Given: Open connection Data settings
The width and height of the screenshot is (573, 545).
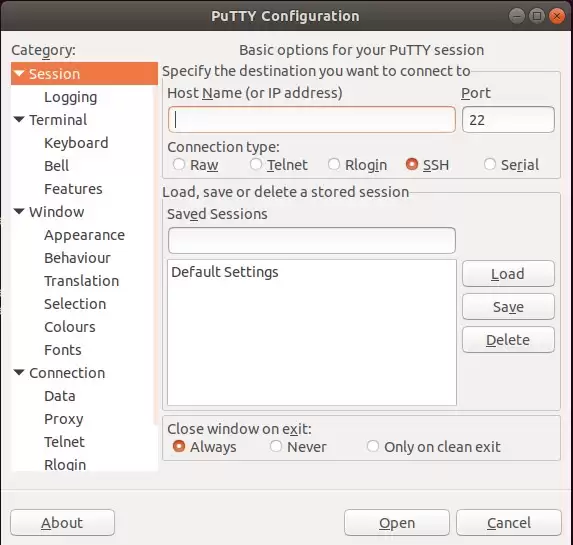Looking at the screenshot, I should 60,396.
